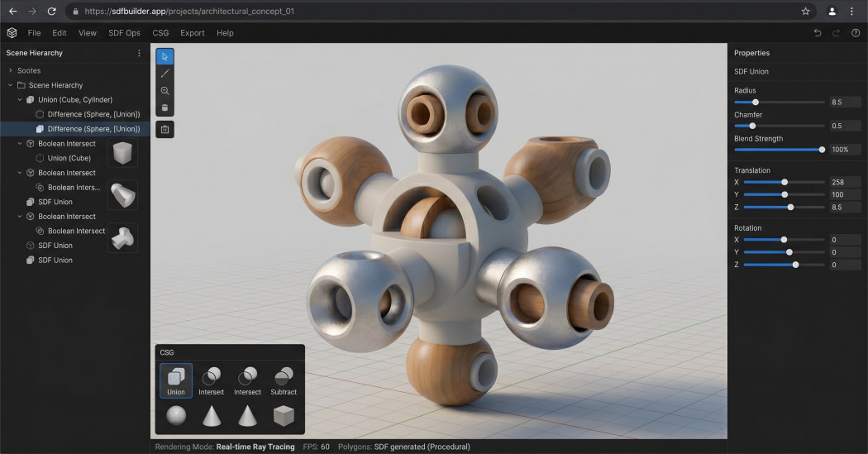Undo the last action
Image resolution: width=868 pixels, height=454 pixels.
coord(817,33)
